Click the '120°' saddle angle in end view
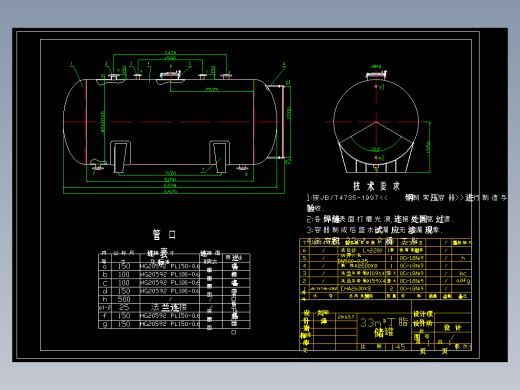Image resolution: width=520 pixels, height=390 pixels. (x=376, y=149)
